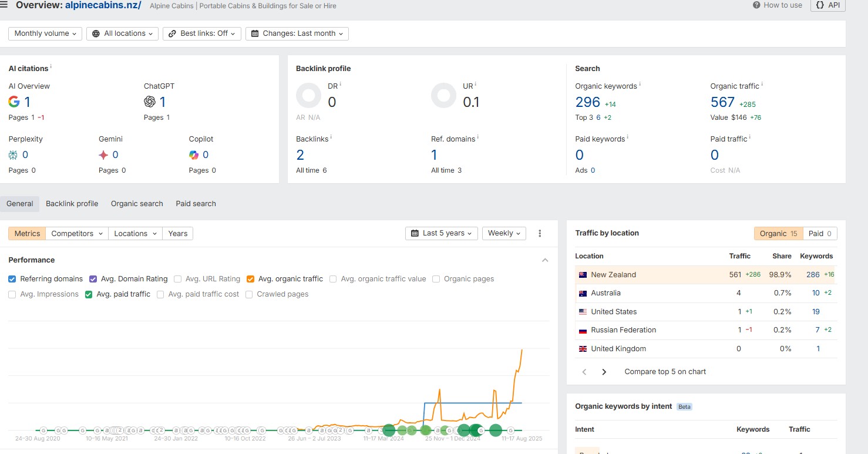This screenshot has width=868, height=454.
Task: Click the Copilot logo icon
Action: pyautogui.click(x=194, y=155)
